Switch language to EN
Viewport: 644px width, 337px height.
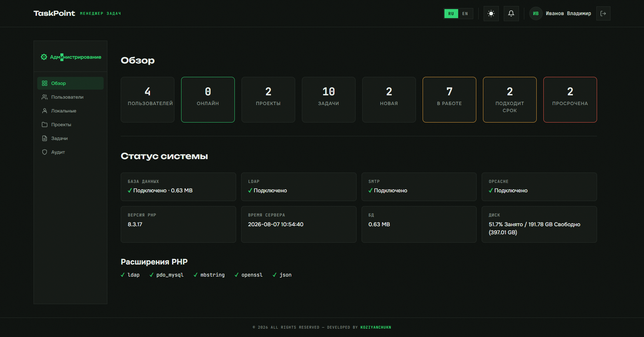[465, 14]
